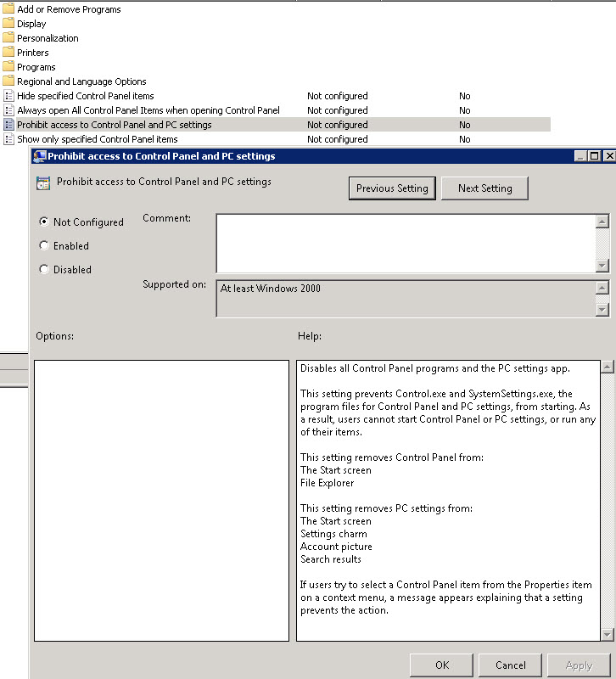Open the Display folder icon
The image size is (616, 679).
tap(8, 24)
